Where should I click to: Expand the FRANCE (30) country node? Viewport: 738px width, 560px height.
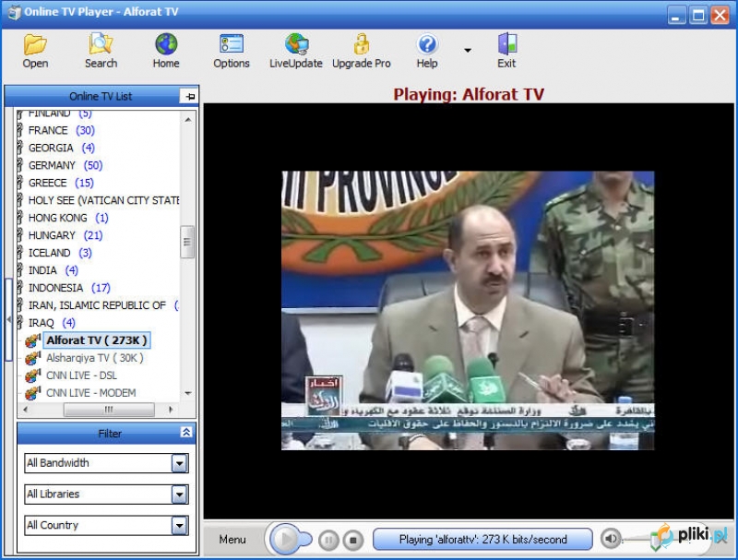(19, 130)
